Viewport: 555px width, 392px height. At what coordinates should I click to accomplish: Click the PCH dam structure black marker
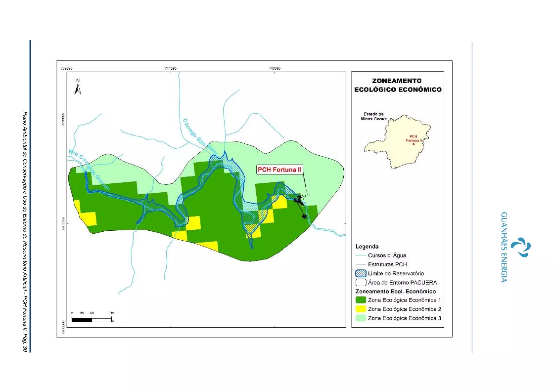click(x=299, y=200)
